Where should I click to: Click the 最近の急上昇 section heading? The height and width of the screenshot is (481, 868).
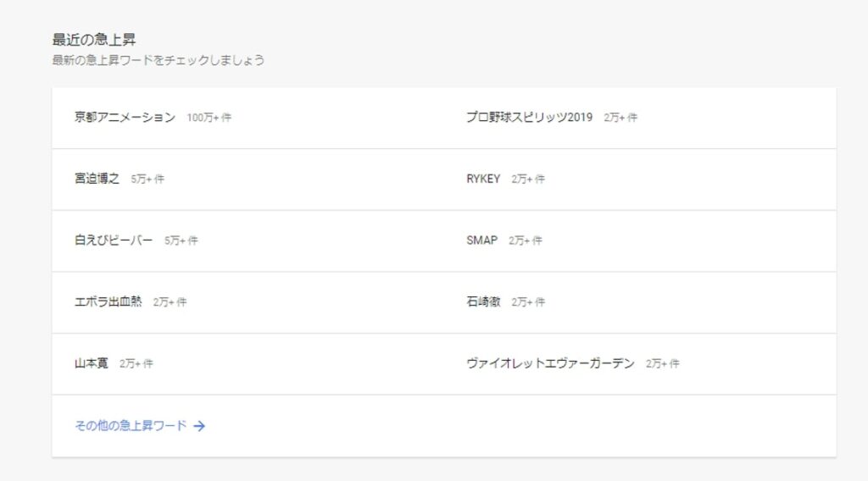point(94,39)
